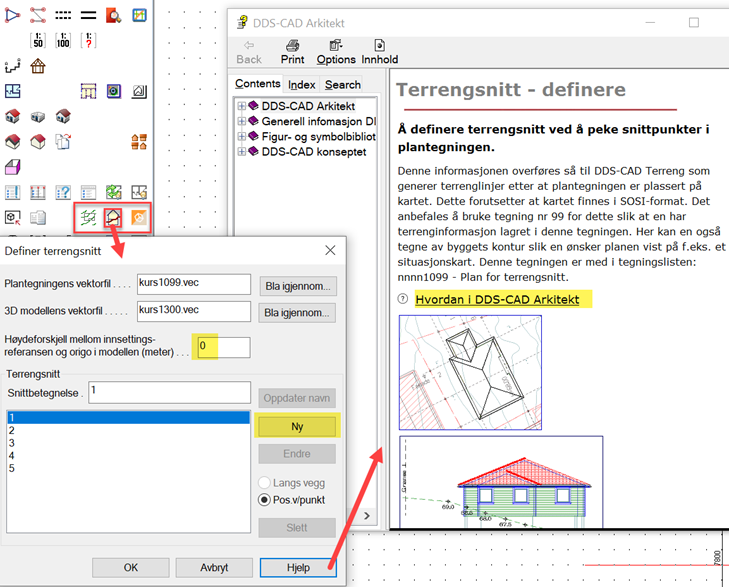Click the roof truss house icon

[38, 66]
